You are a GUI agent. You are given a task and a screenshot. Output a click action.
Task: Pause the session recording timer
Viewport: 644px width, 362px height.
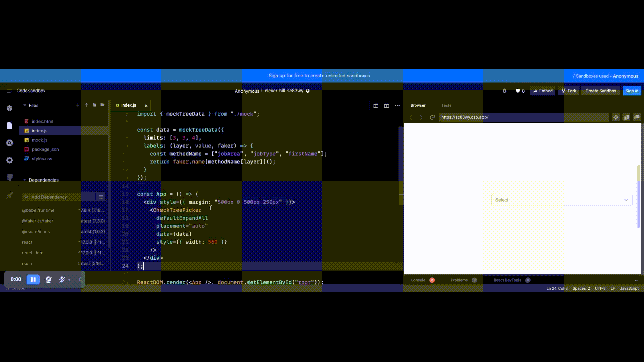tap(33, 279)
